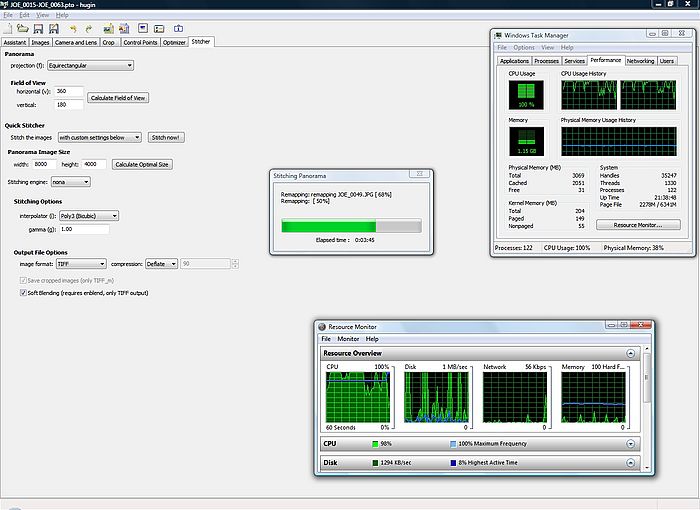Collapse the Resource Overview section
The image size is (700, 510).
click(630, 353)
